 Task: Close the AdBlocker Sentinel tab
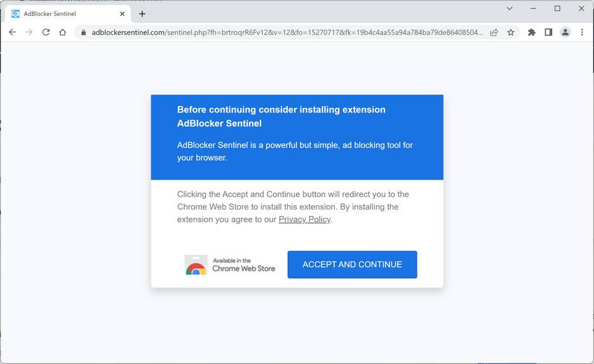pyautogui.click(x=122, y=13)
